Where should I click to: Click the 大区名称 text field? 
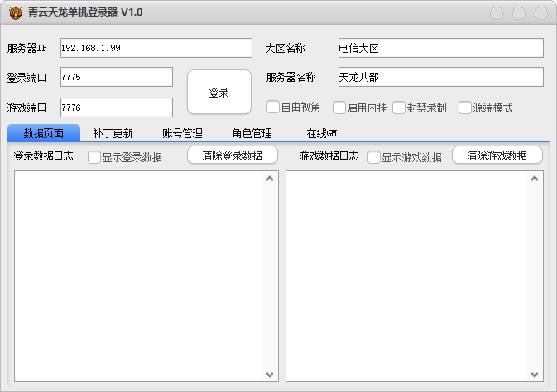tap(440, 48)
